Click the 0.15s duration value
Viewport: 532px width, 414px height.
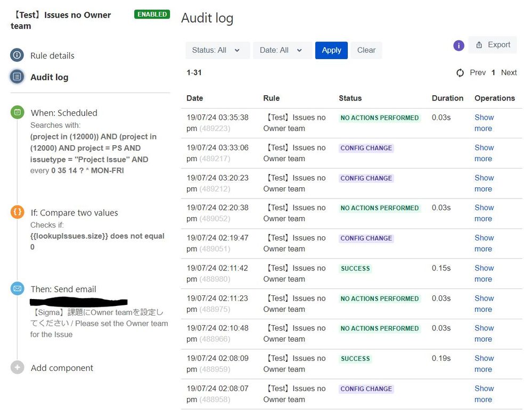[441, 268]
